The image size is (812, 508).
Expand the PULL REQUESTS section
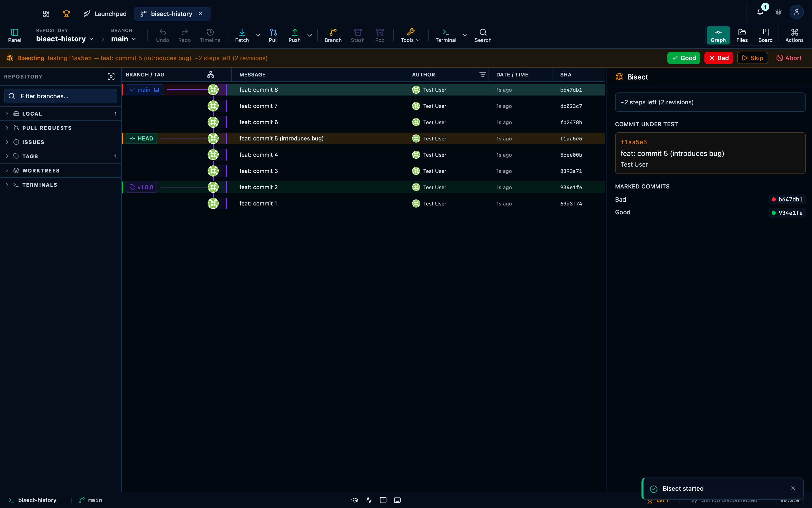pyautogui.click(x=60, y=128)
